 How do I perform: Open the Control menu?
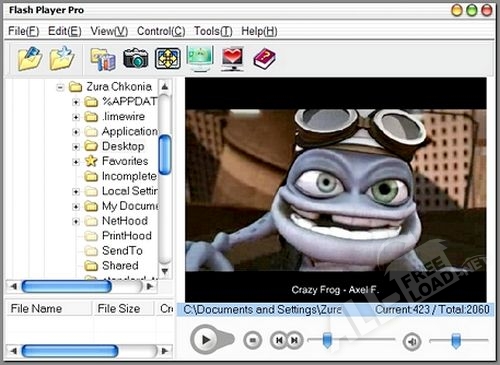(x=161, y=31)
